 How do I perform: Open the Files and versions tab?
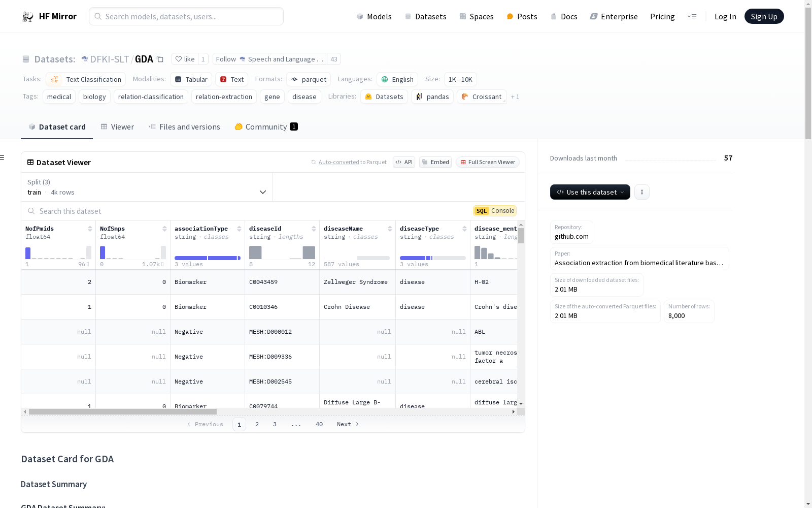184,127
